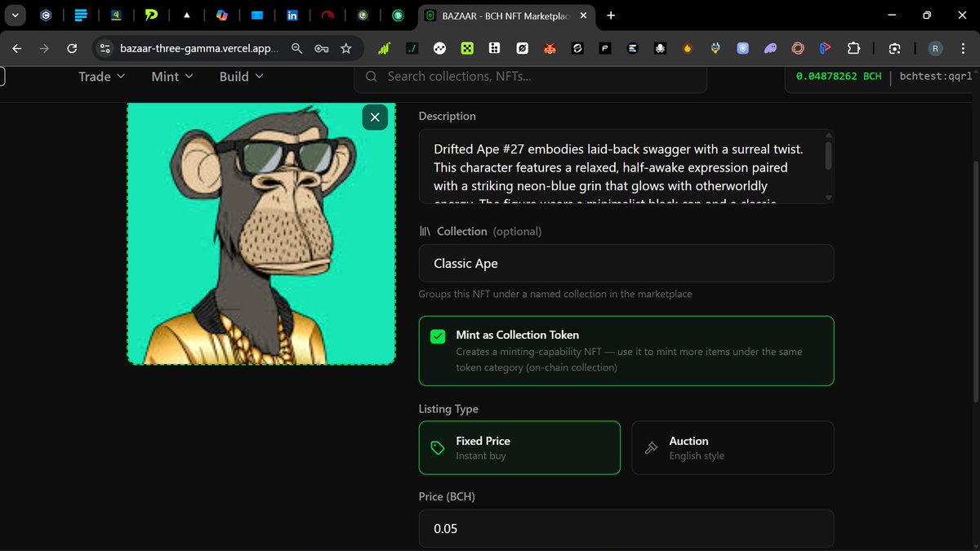The image size is (980, 551).
Task: Open the R profile avatar menu
Action: click(935, 48)
